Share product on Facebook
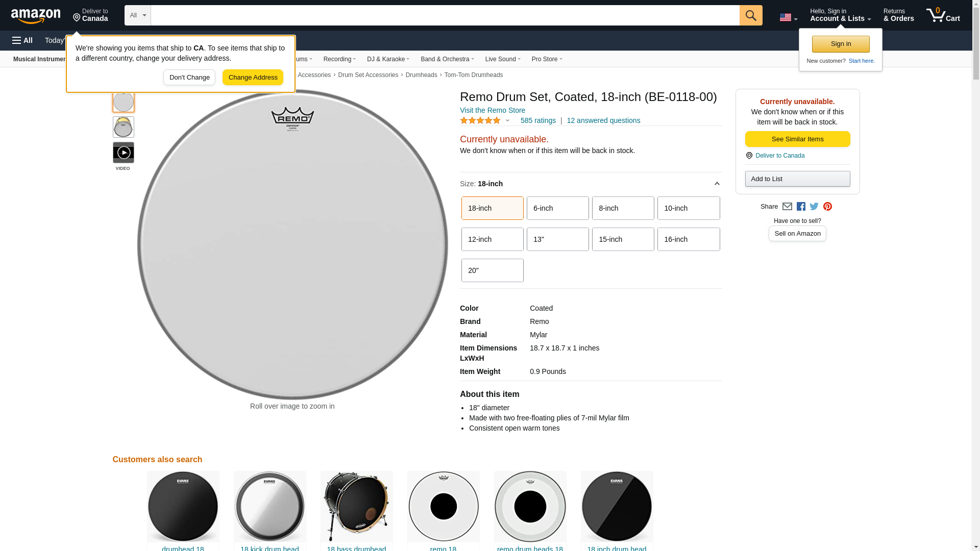This screenshot has height=551, width=980. tap(801, 207)
